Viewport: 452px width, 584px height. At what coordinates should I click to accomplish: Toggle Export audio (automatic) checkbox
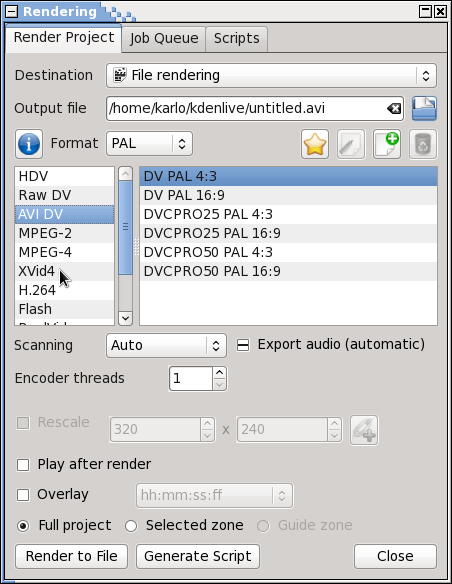point(243,345)
